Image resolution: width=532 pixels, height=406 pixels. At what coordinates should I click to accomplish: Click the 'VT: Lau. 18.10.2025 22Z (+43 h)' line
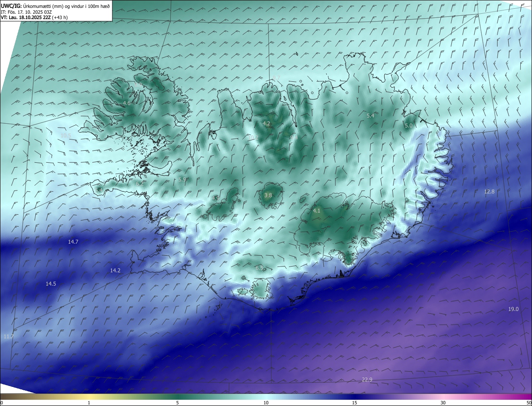point(34,17)
